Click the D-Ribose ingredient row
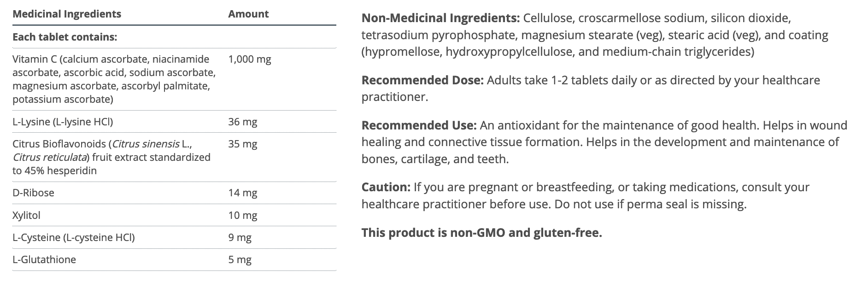 (33, 193)
